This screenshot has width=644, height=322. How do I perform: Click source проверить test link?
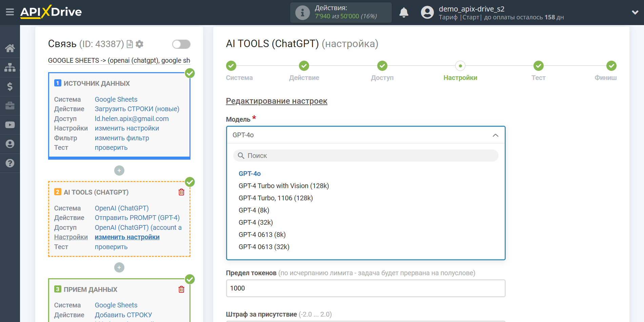click(111, 148)
